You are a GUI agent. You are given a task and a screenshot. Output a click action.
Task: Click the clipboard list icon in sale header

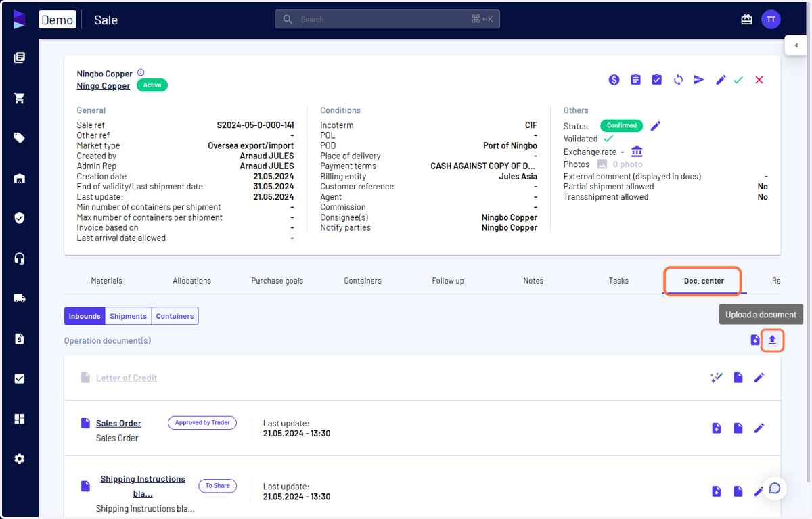coord(635,80)
